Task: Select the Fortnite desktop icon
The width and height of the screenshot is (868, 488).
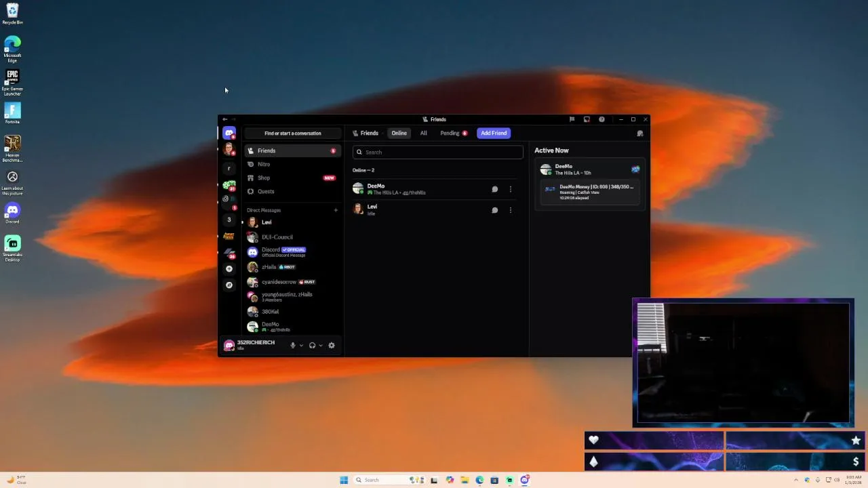Action: tap(12, 113)
